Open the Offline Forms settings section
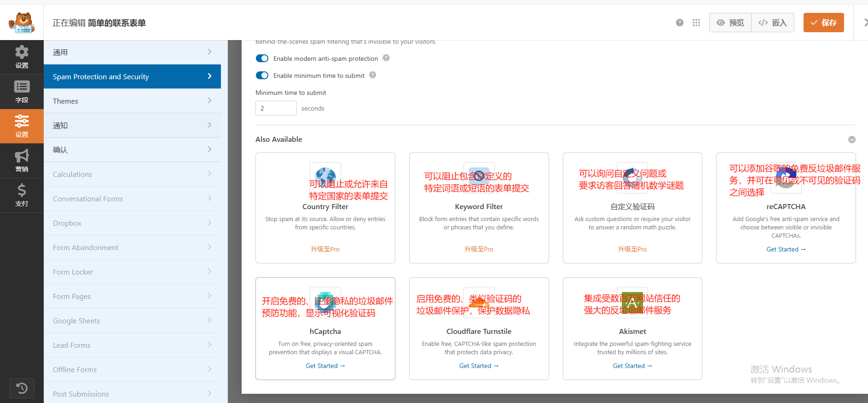 (x=132, y=369)
